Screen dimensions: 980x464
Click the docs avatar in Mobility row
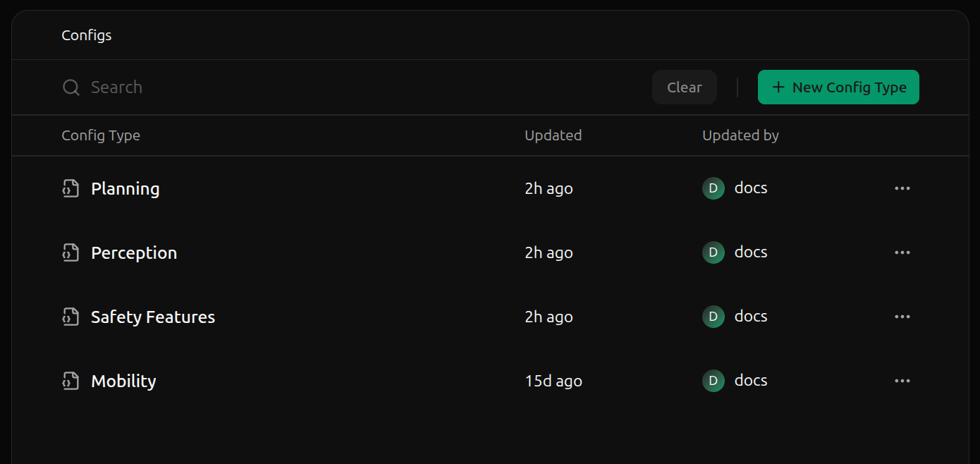tap(713, 381)
